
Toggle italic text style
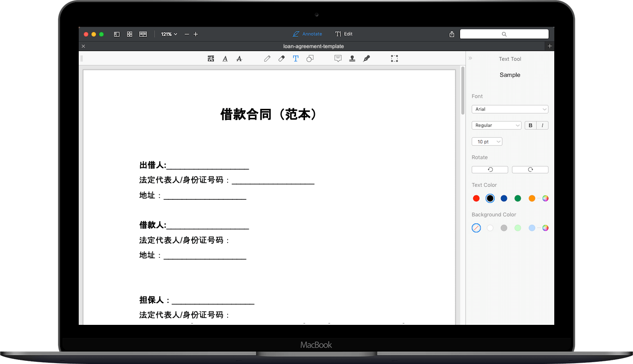pos(543,126)
